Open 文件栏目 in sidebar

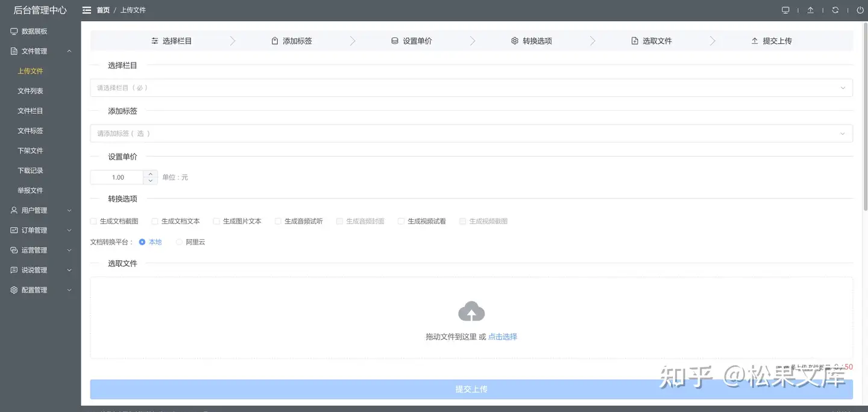(30, 111)
